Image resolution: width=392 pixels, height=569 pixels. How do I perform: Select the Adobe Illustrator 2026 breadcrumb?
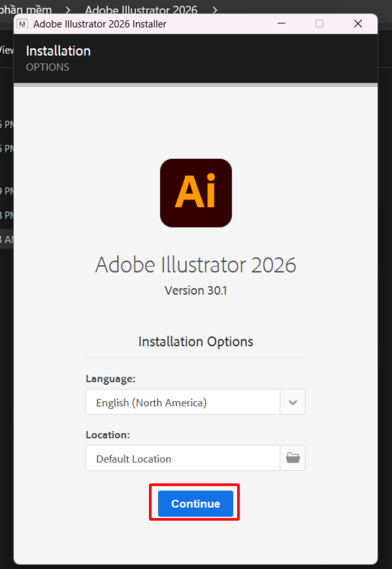(141, 10)
